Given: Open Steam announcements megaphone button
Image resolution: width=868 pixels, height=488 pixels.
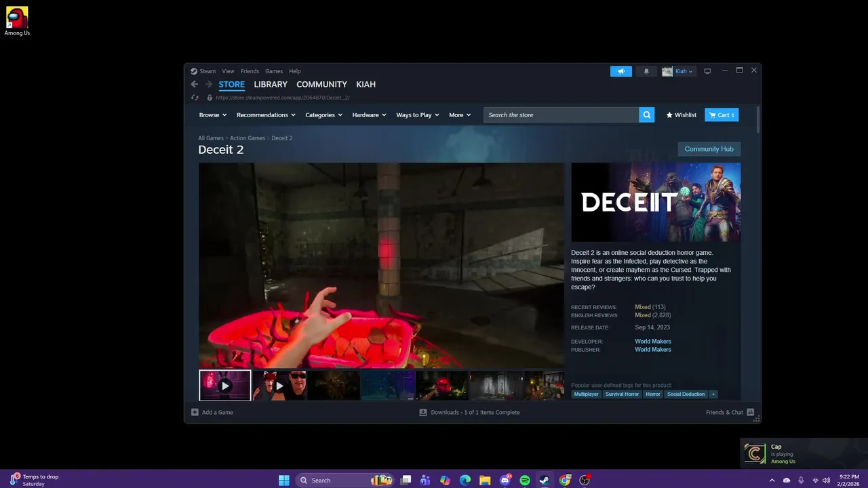Looking at the screenshot, I should (x=621, y=71).
